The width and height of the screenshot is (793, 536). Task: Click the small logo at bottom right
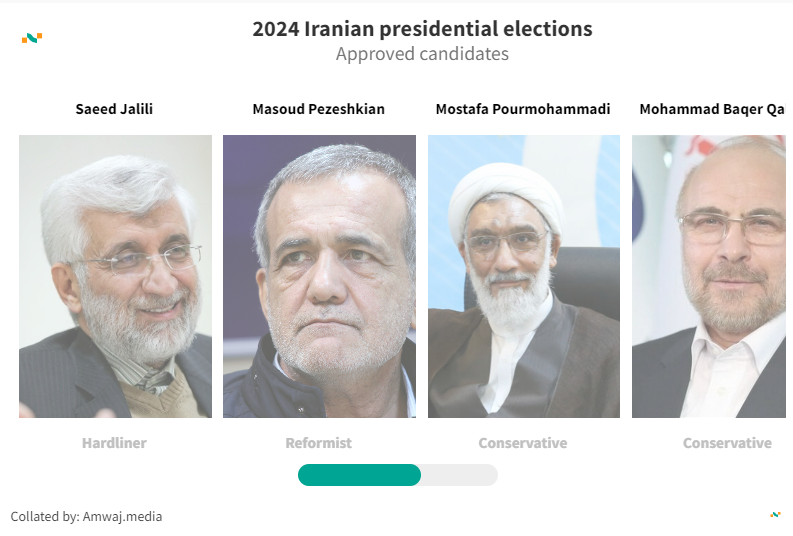(x=775, y=515)
